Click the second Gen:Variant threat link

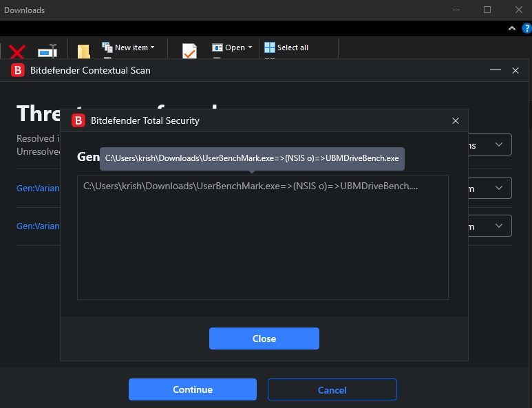pyautogui.click(x=38, y=226)
